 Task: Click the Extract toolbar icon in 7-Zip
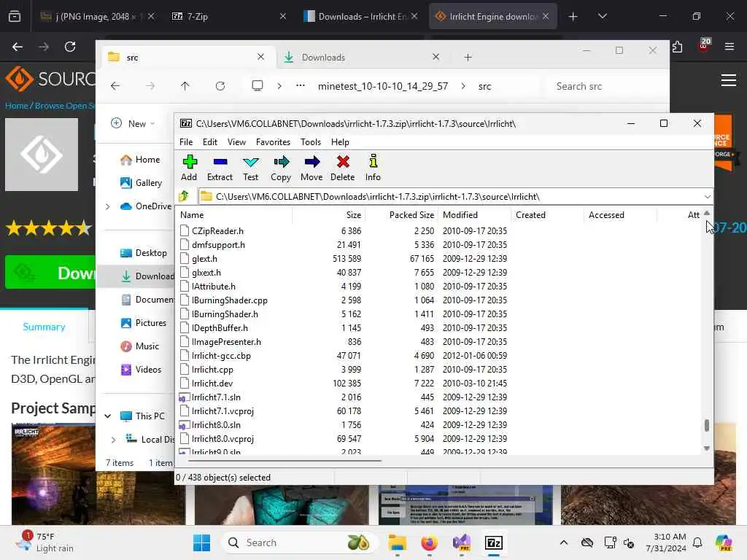220,167
